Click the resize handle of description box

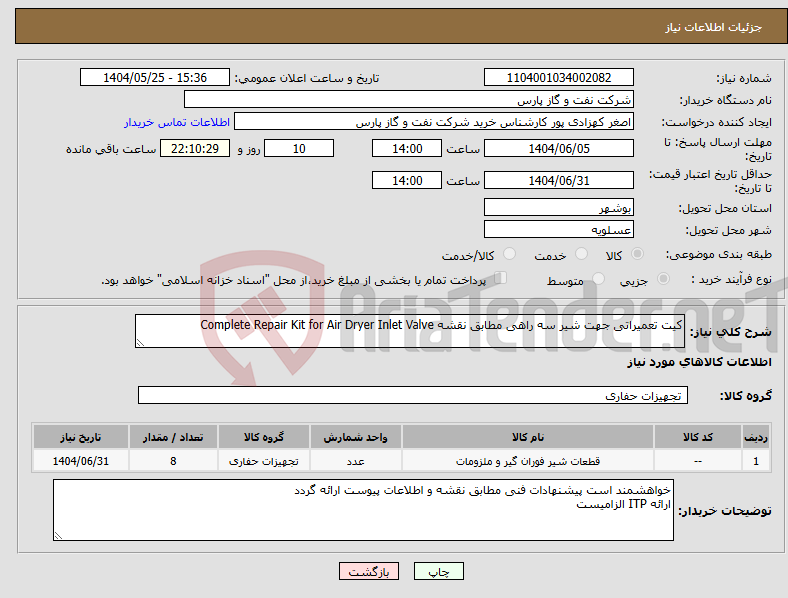pos(140,343)
